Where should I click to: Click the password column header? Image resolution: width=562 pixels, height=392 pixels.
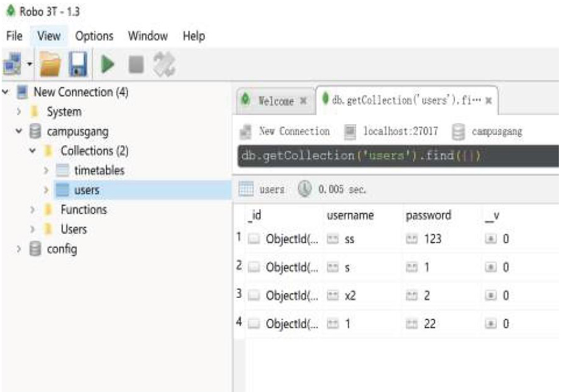pos(428,215)
